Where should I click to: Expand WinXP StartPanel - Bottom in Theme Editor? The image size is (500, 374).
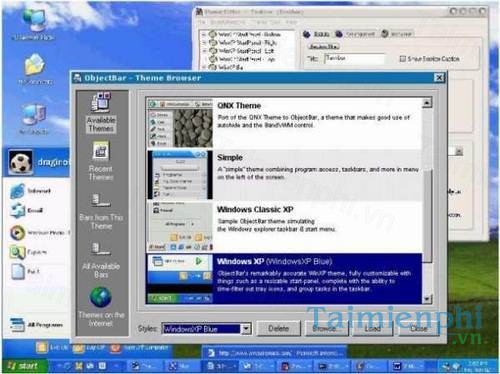[x=204, y=34]
